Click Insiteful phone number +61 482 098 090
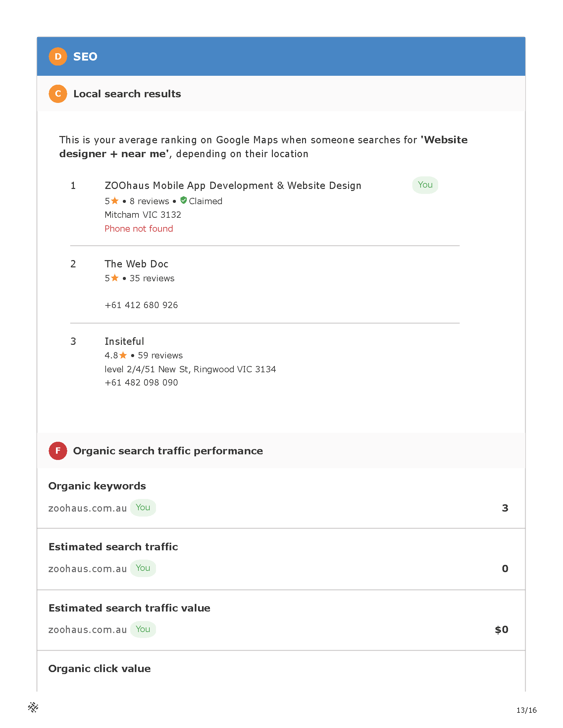Viewport: 563px width, 728px height. tap(141, 382)
